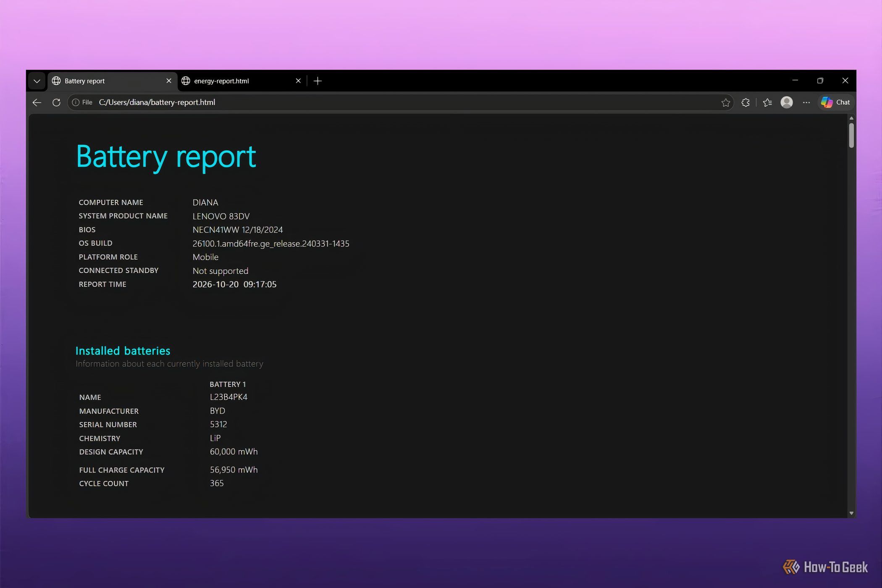Click the DESIGN CAPACITY label
Viewport: 882px width, 588px height.
[x=111, y=452]
